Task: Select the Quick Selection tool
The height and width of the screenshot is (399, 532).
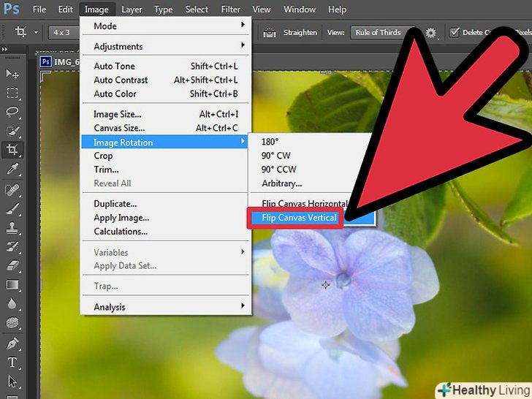Action: coord(12,131)
